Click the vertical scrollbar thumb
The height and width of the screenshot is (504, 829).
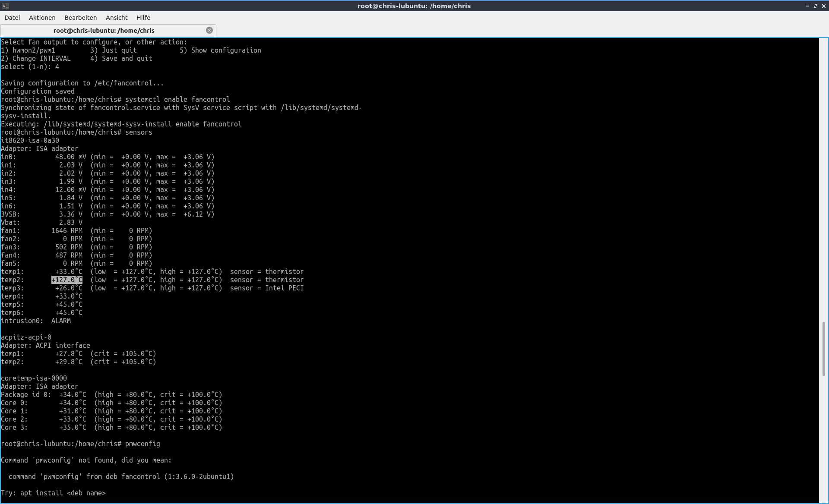tap(823, 349)
